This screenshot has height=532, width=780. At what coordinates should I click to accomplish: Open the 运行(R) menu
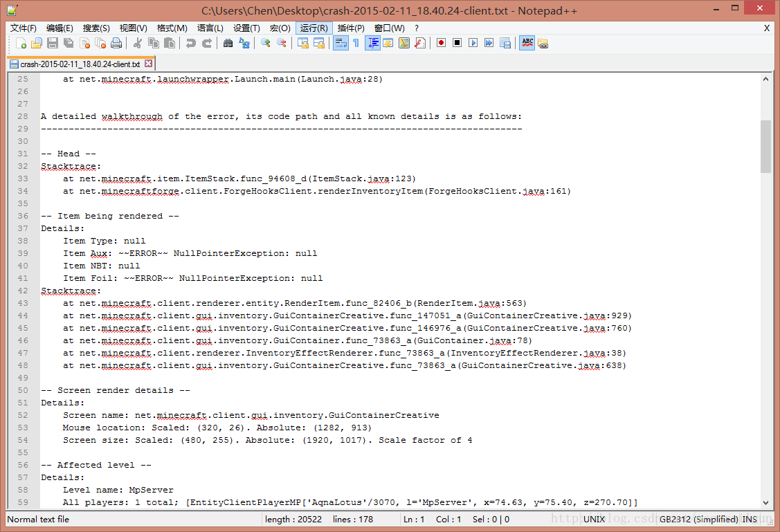coord(314,28)
